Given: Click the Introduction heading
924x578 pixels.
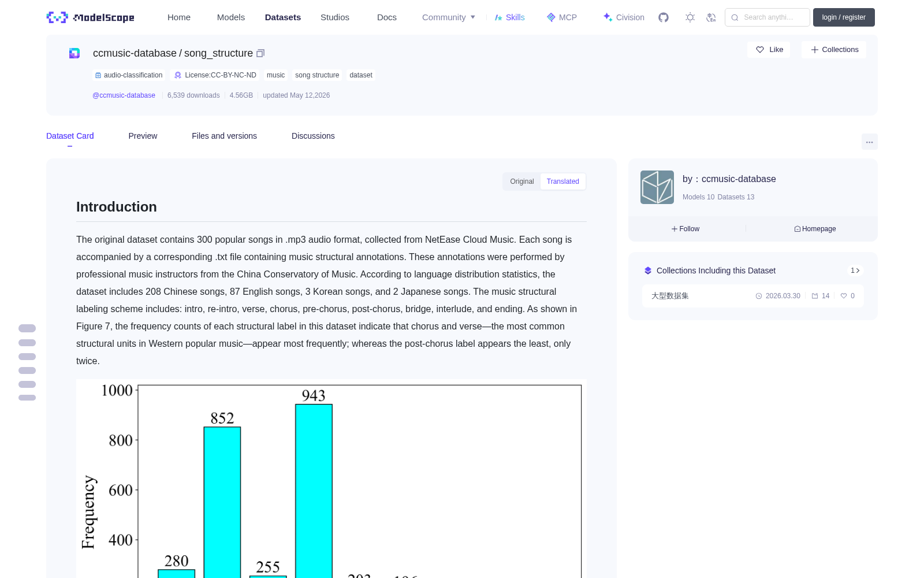Looking at the screenshot, I should tap(117, 207).
